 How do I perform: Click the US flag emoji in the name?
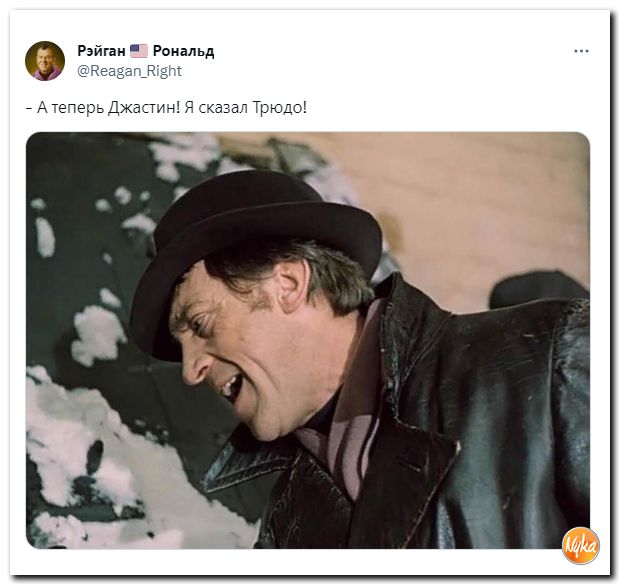[139, 51]
